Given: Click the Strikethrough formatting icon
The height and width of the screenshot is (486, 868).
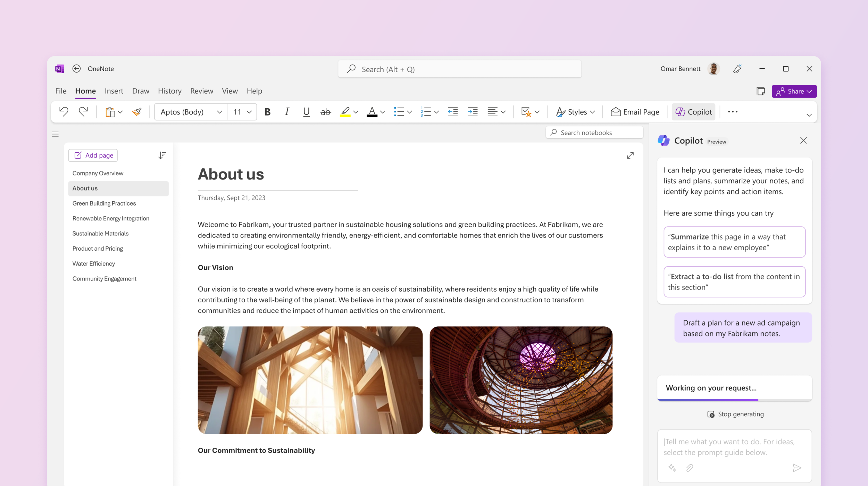Looking at the screenshot, I should tap(326, 111).
